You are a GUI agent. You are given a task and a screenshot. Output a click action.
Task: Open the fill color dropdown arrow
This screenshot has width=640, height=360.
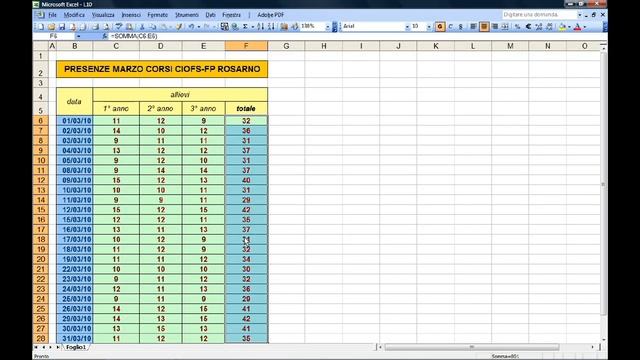click(x=569, y=27)
